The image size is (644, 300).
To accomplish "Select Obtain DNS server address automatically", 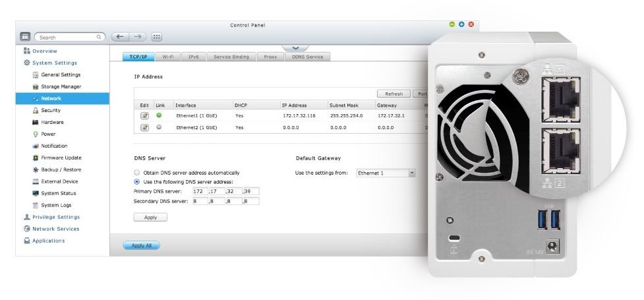I will 137,173.
